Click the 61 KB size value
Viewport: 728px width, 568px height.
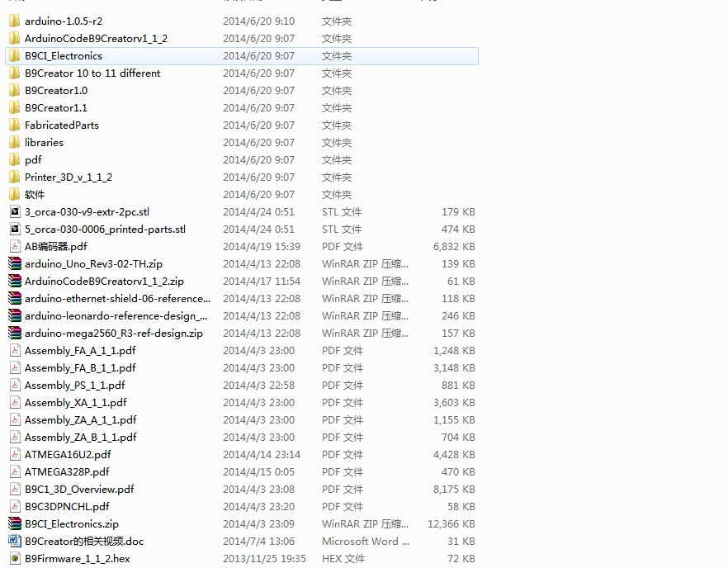[x=461, y=281]
